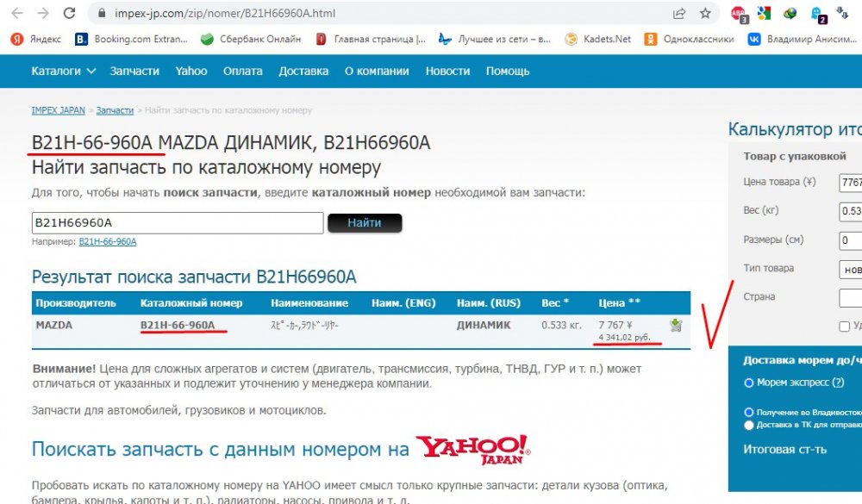Select the Получение во Владивостоке radio option

click(x=748, y=413)
